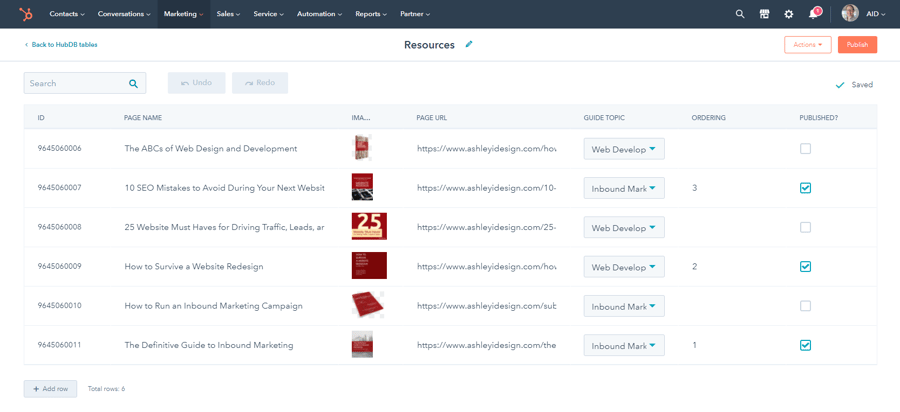Open the Partner menu
The image size is (900, 412).
tap(415, 14)
